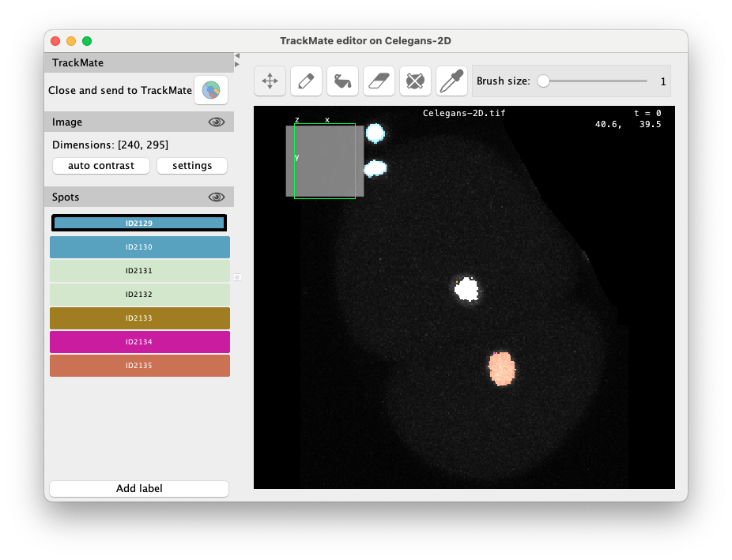Click the Add label button

(139, 488)
